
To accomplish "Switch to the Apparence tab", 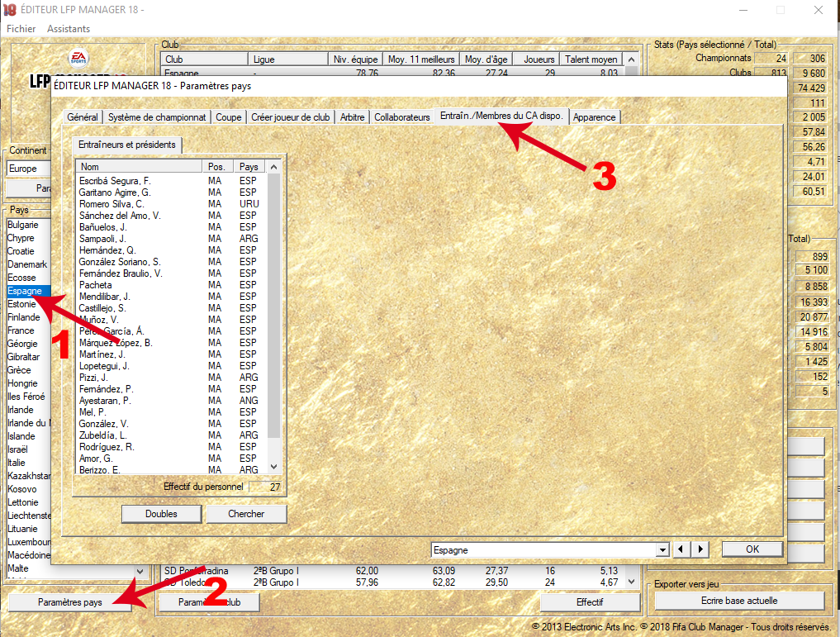I will [x=594, y=117].
